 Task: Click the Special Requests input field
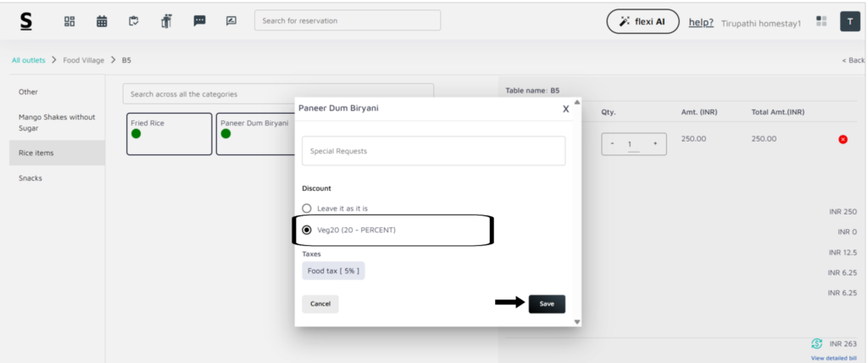click(433, 151)
